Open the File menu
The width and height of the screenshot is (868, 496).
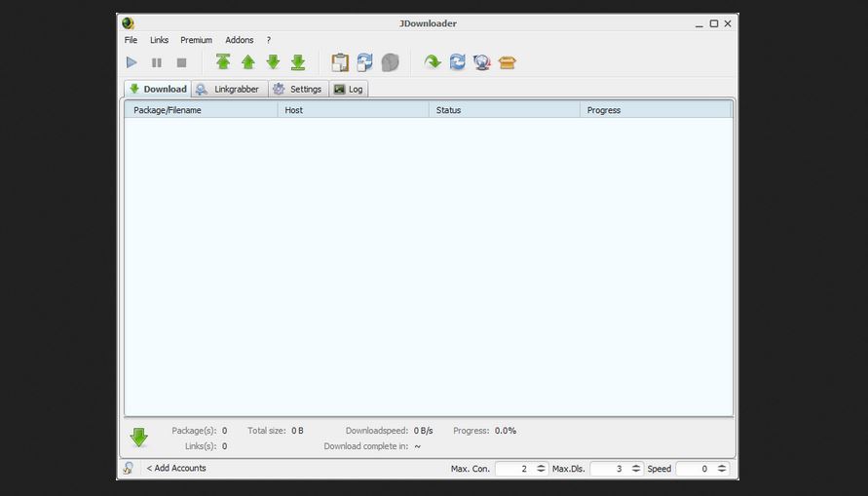click(131, 40)
